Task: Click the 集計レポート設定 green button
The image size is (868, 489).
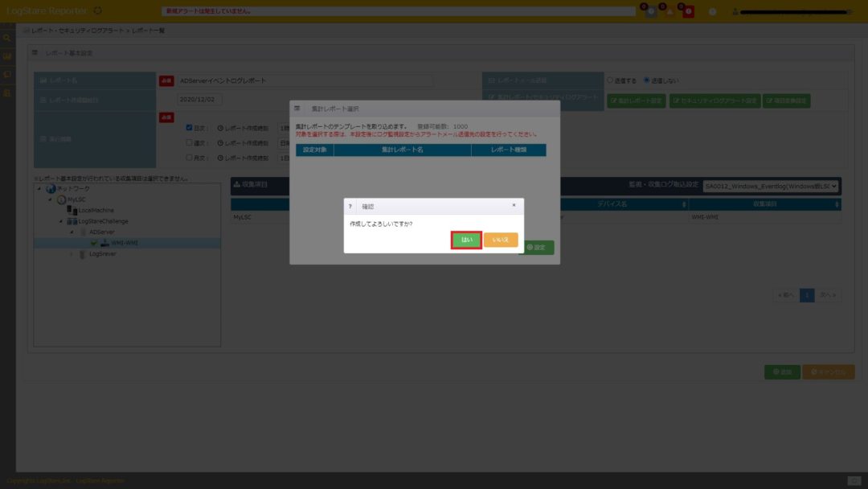Action: tap(636, 101)
